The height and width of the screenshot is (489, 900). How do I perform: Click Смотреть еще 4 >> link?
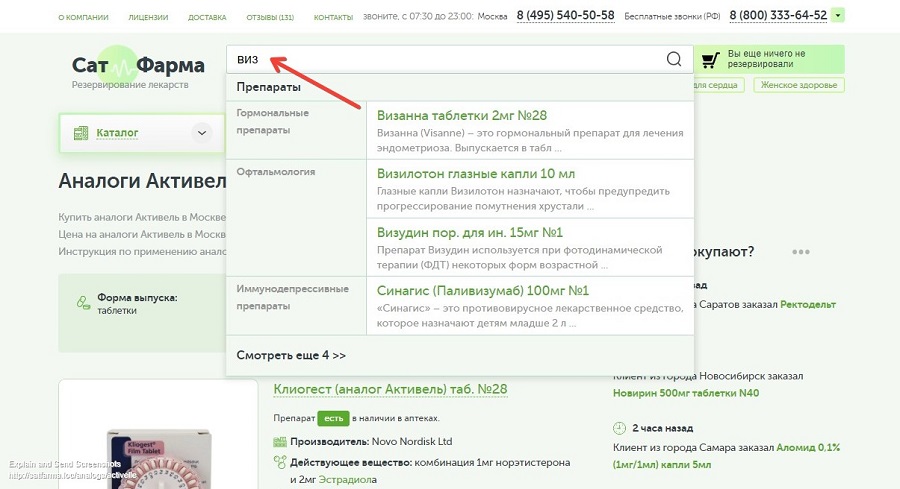(291, 355)
